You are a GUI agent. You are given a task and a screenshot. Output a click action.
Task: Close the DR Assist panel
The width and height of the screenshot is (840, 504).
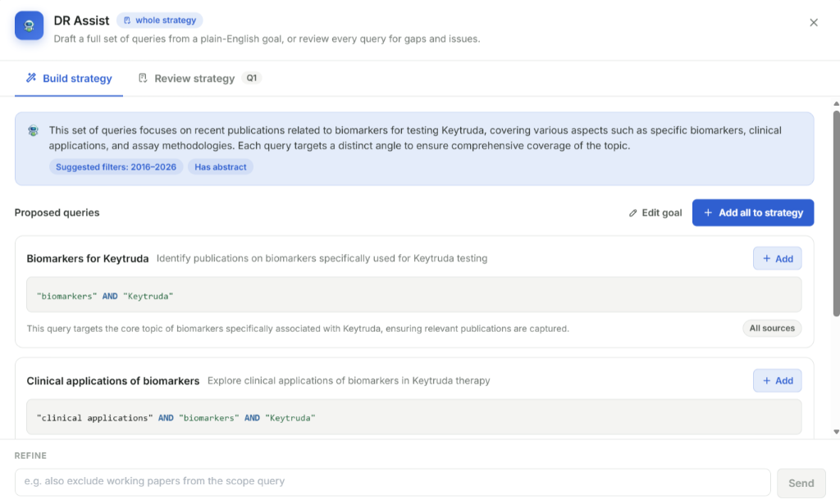click(813, 22)
